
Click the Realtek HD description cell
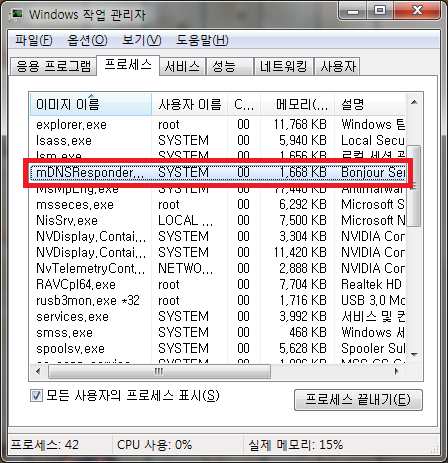[x=371, y=285]
